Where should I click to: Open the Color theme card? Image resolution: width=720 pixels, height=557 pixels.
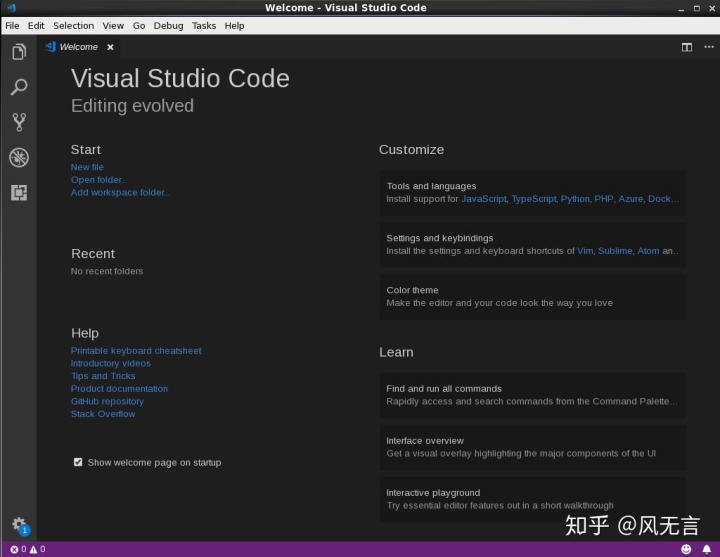click(x=533, y=297)
